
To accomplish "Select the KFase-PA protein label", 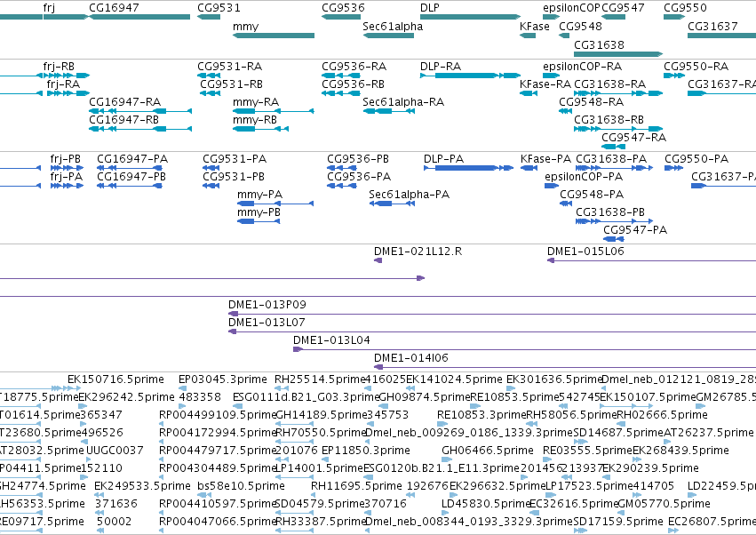I will 545,159.
